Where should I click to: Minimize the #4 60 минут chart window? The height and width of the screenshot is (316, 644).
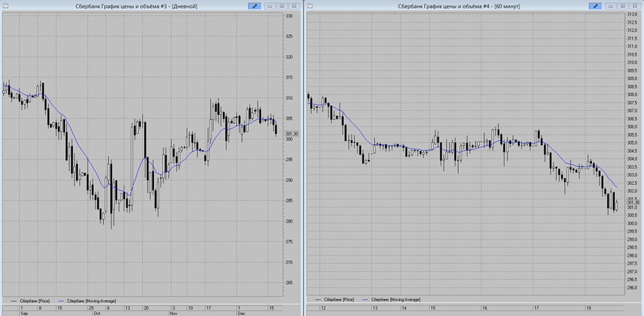(611, 6)
